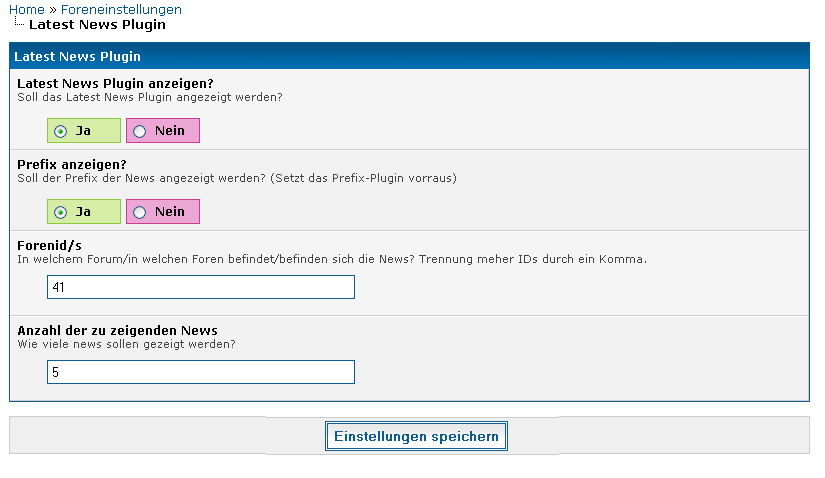Select Ja for Latest News Plugin anzeigen

tap(61, 131)
